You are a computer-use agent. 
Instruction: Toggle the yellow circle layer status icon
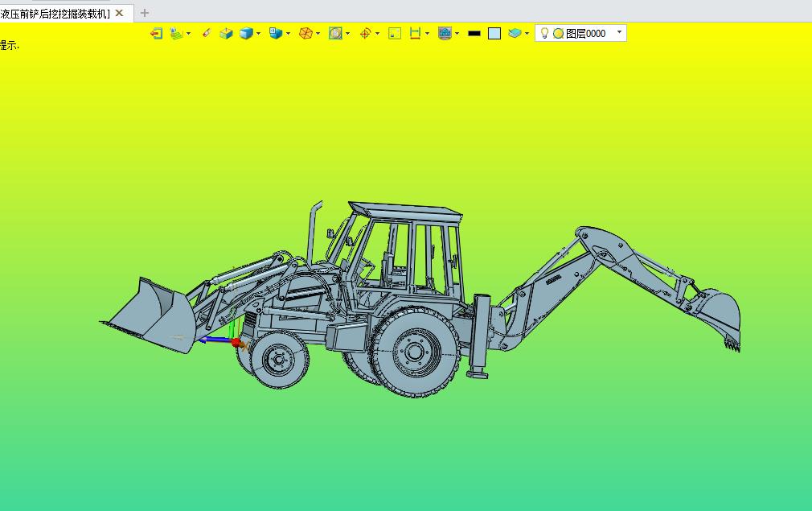[x=558, y=34]
